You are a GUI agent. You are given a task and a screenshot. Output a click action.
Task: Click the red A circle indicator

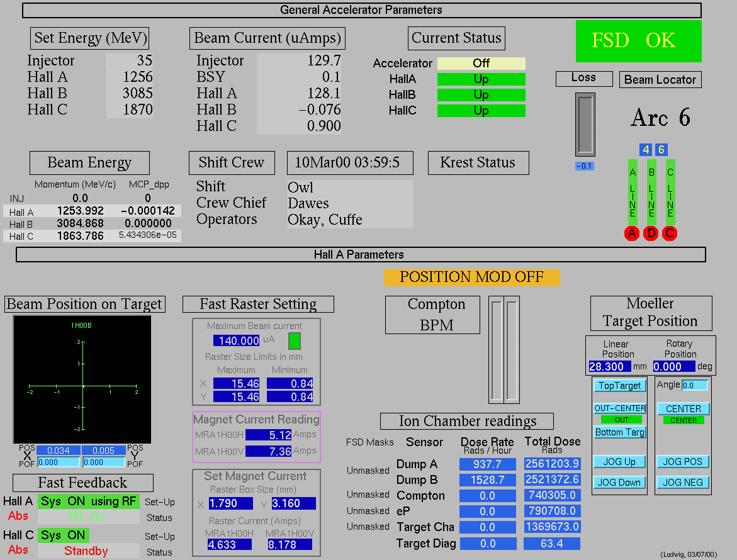(632, 233)
